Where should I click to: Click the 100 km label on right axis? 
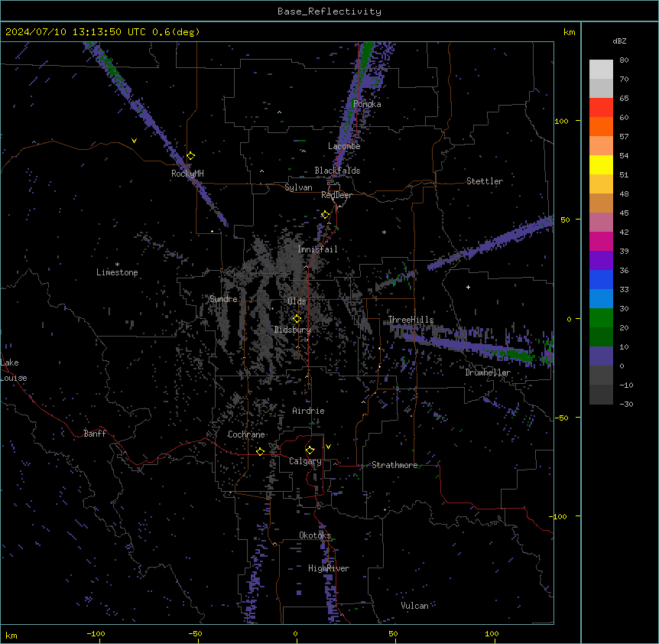coord(561,121)
